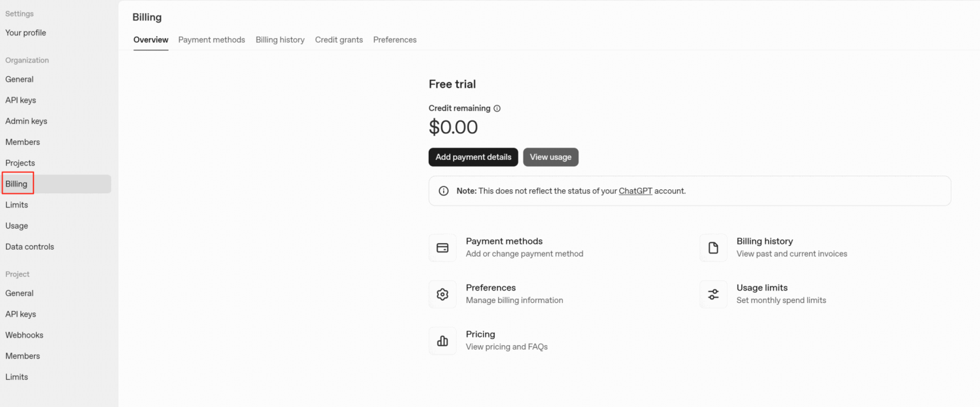The height and width of the screenshot is (407, 980).
Task: Open the Billing history tab
Action: (280, 39)
